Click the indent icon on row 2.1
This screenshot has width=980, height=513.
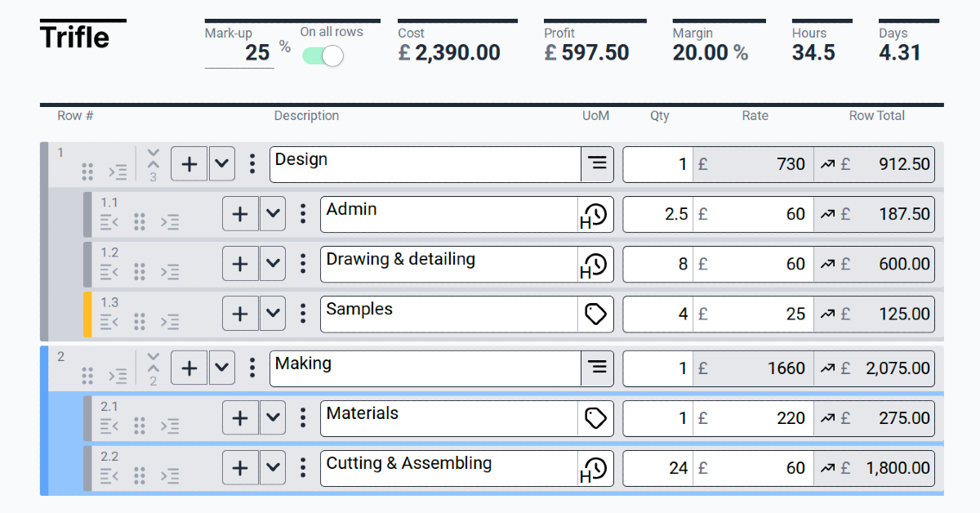coord(170,426)
